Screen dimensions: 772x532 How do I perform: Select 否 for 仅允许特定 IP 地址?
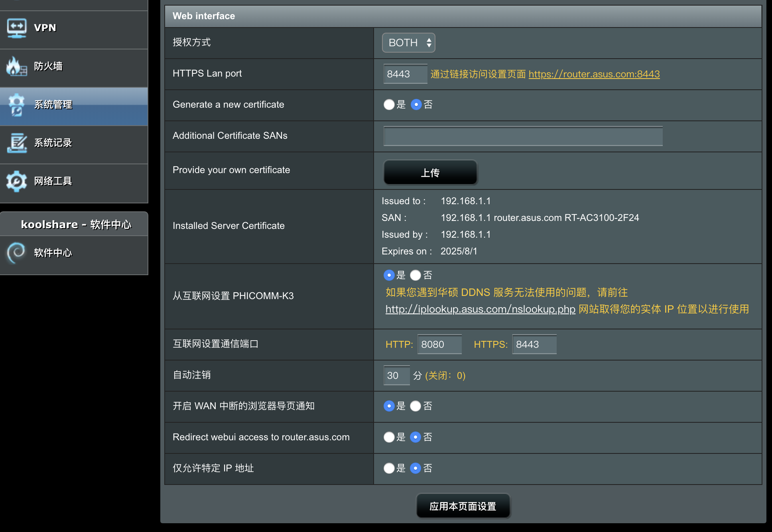(x=416, y=468)
